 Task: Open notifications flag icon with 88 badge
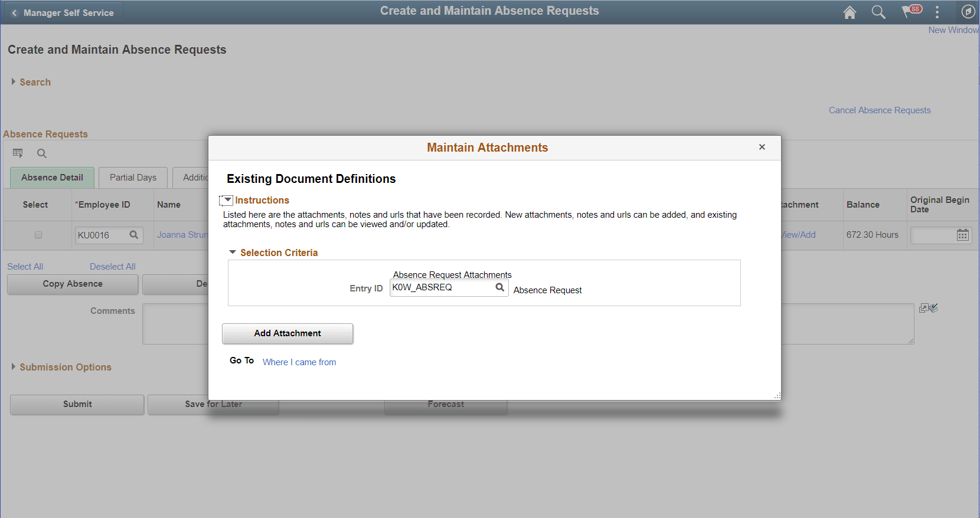[911, 11]
